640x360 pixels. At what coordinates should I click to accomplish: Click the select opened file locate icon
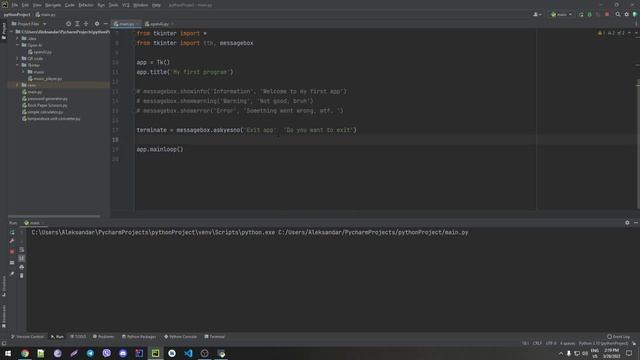69,24
